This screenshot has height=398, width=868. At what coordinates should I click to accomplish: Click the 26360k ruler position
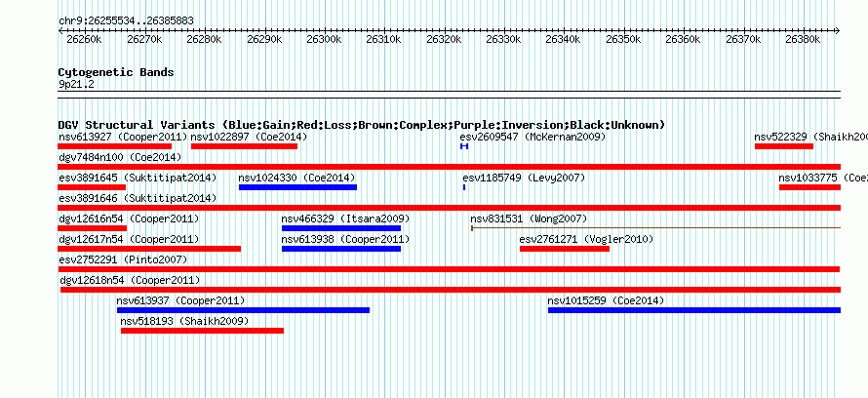(x=683, y=39)
